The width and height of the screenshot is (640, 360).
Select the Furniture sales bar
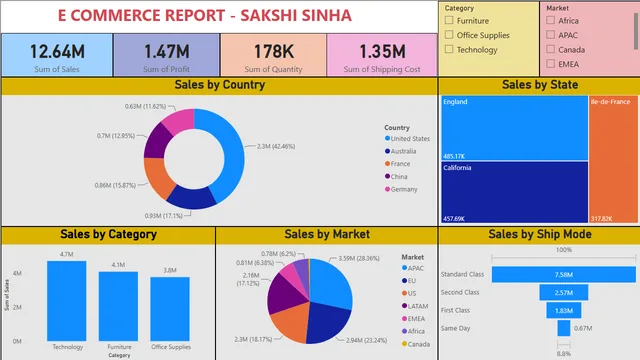(x=118, y=306)
